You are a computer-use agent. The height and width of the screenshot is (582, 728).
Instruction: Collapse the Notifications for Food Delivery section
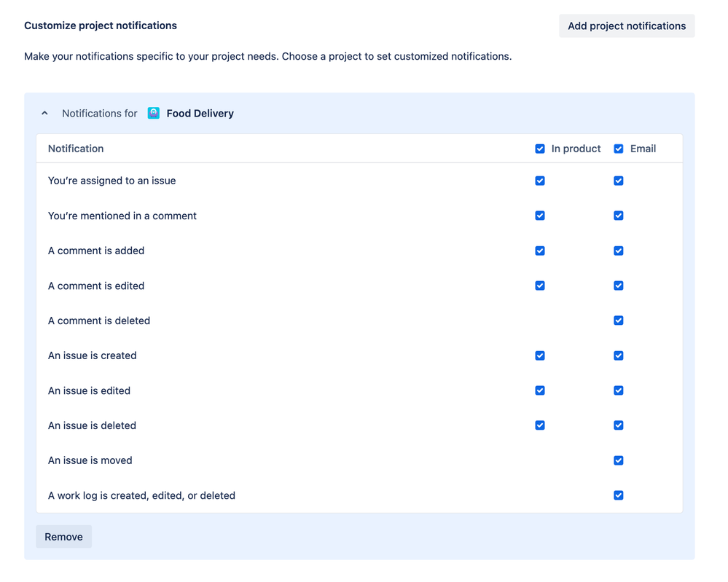(44, 113)
